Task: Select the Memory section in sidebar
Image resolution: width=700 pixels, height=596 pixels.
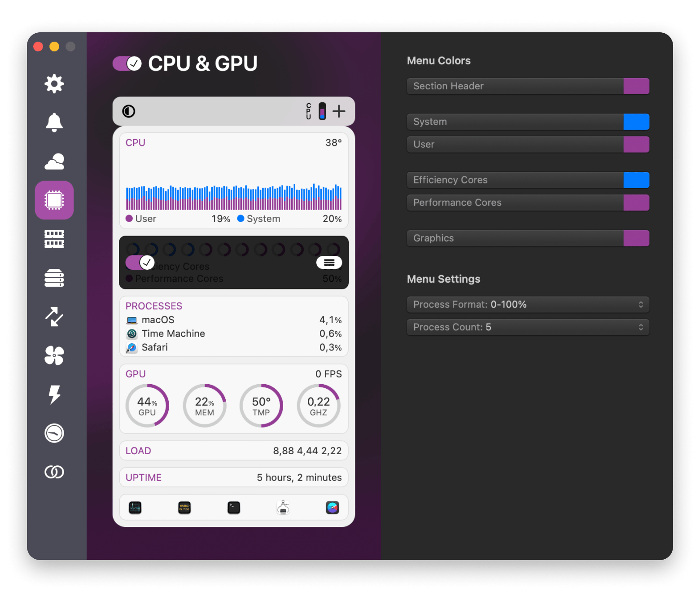Action: click(x=54, y=239)
